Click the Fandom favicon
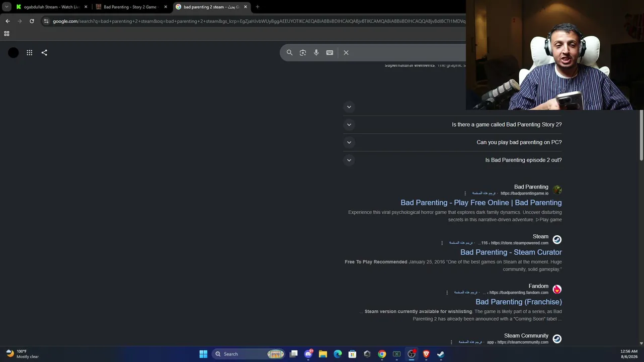 tap(557, 289)
